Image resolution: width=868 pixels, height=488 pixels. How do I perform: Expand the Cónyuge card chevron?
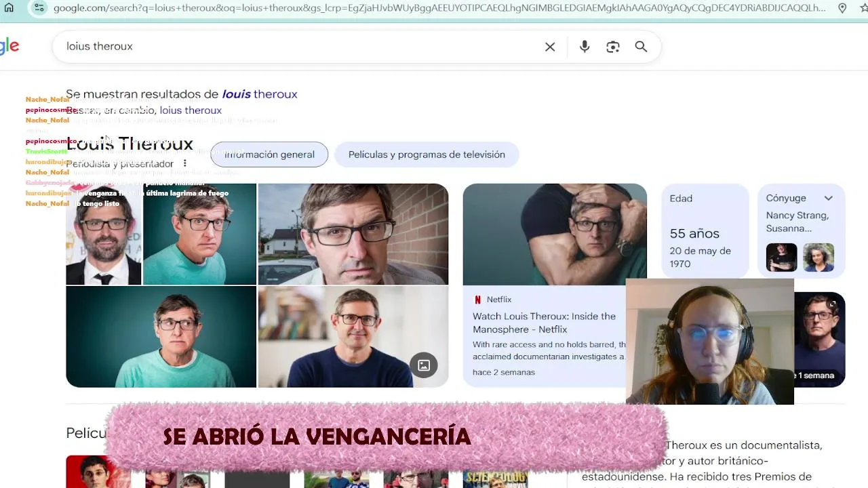829,198
